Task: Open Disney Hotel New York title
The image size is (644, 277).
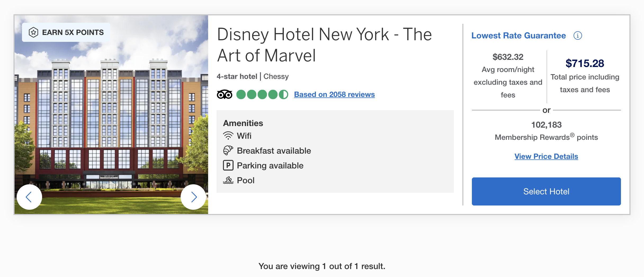Action: click(x=324, y=45)
